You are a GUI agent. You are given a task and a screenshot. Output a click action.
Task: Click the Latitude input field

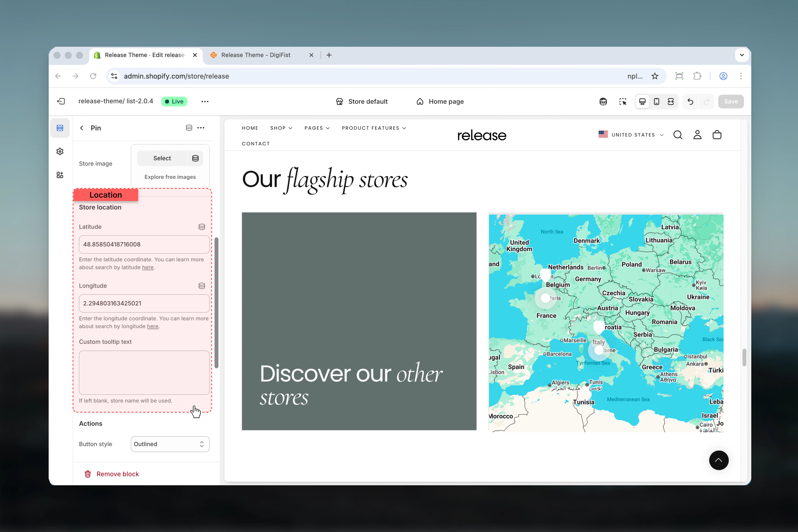click(x=144, y=244)
